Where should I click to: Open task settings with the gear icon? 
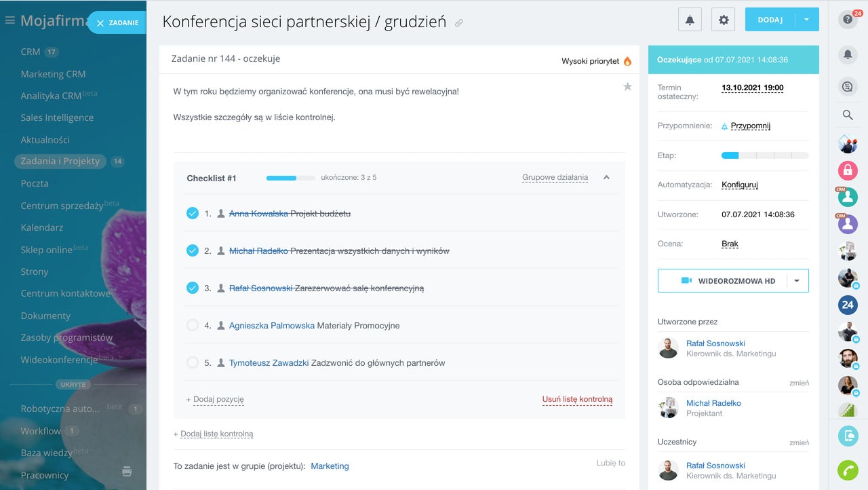723,20
